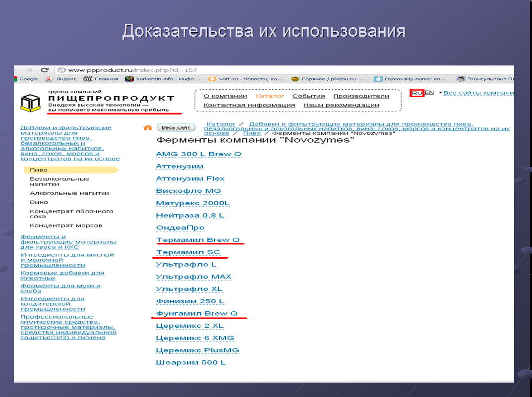Open the Термамил SC product link
Viewport: 532px width, 397px height.
(x=188, y=252)
